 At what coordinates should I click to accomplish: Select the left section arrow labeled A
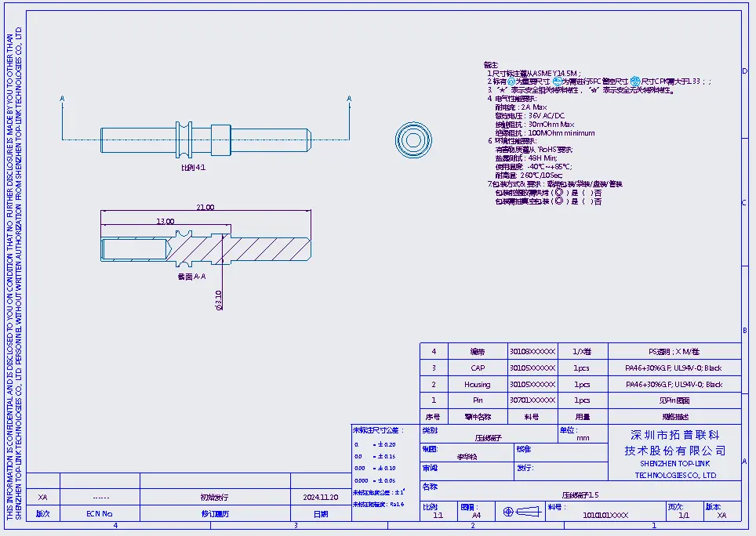[62, 100]
